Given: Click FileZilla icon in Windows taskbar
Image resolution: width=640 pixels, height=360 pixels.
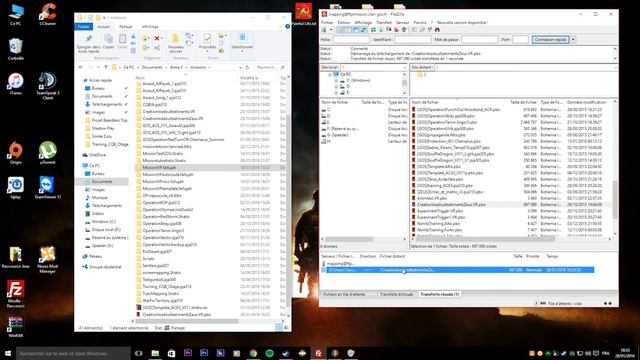Looking at the screenshot, I should [x=318, y=353].
